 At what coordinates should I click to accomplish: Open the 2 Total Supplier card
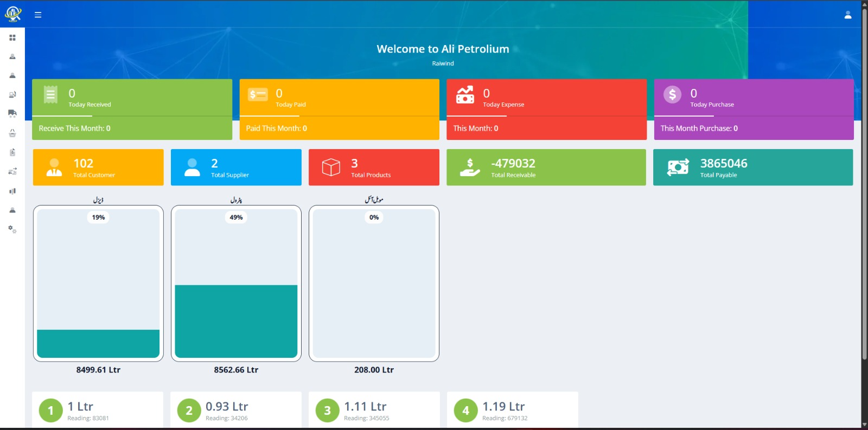[236, 168]
